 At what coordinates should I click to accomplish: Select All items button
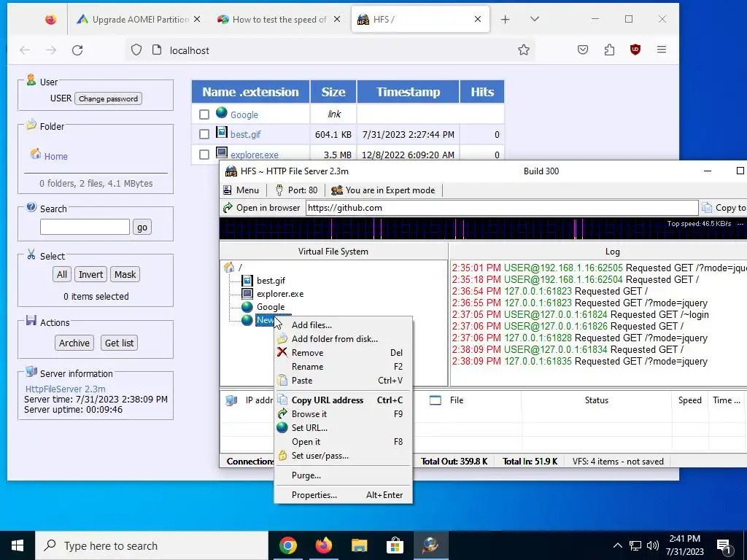coord(62,274)
